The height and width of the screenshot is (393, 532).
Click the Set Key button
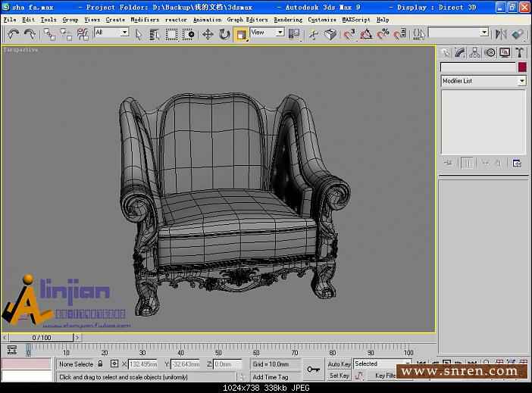tap(339, 376)
